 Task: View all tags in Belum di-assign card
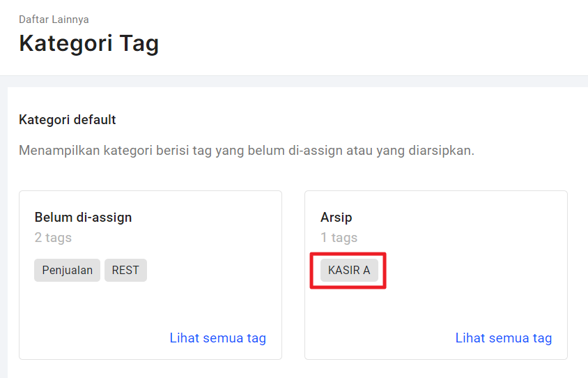click(218, 338)
